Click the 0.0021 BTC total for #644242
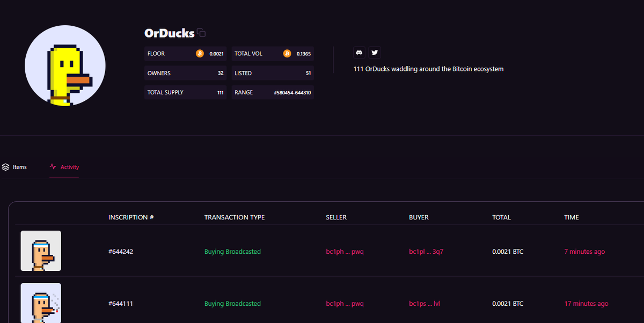Screen dimensions: 644x323 [508, 252]
